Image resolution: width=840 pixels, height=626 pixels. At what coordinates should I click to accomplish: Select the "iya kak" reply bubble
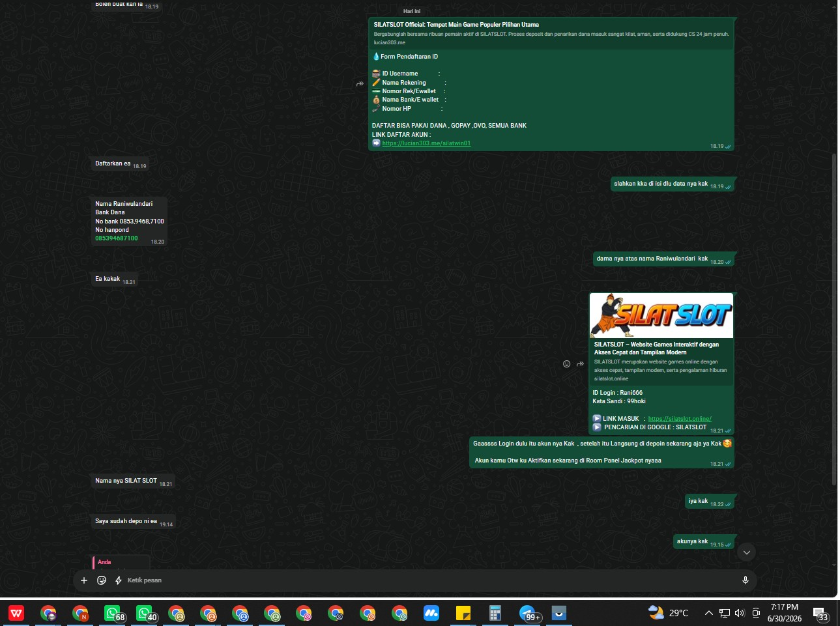(710, 501)
